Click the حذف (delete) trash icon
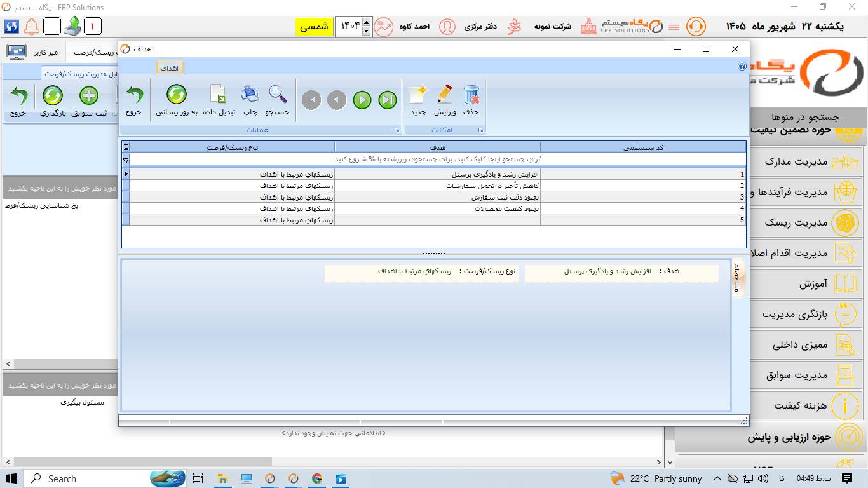 [471, 95]
